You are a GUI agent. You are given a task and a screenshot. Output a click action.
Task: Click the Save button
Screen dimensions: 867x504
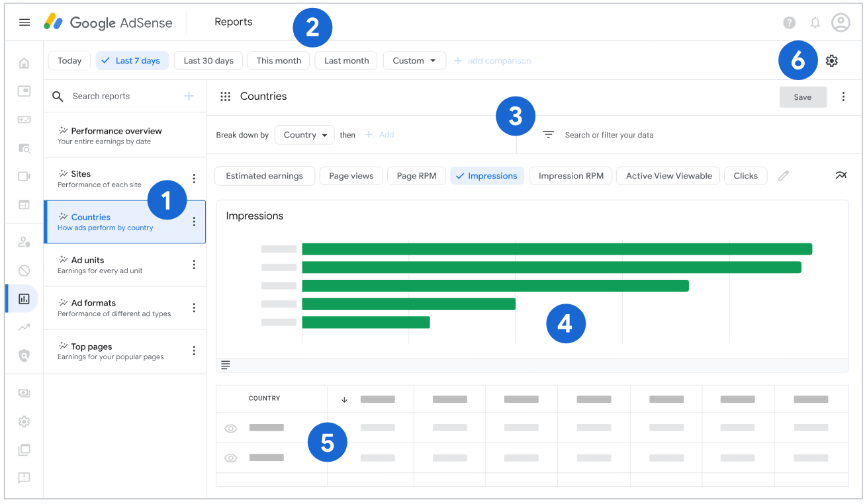[803, 97]
